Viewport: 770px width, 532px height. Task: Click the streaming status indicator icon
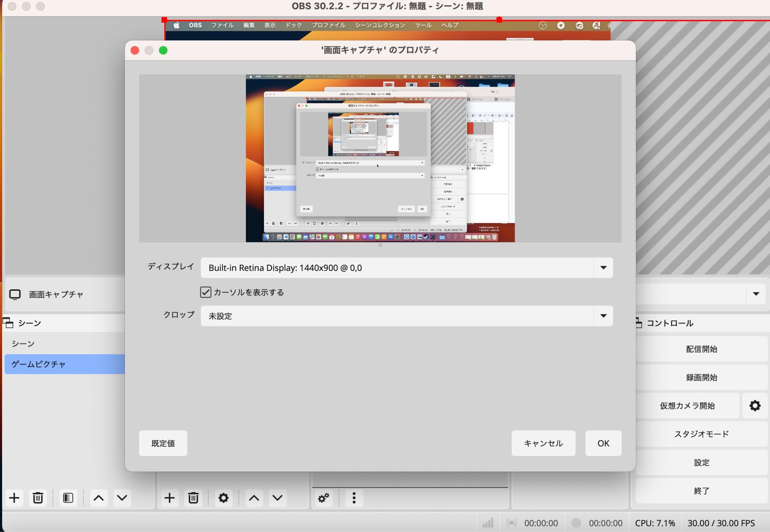click(512, 523)
